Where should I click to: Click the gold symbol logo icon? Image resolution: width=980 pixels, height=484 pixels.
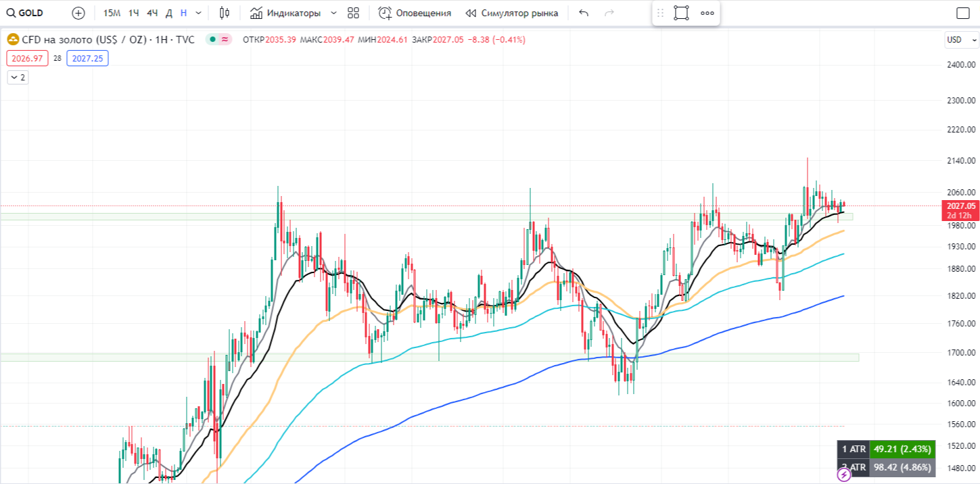pyautogui.click(x=12, y=40)
